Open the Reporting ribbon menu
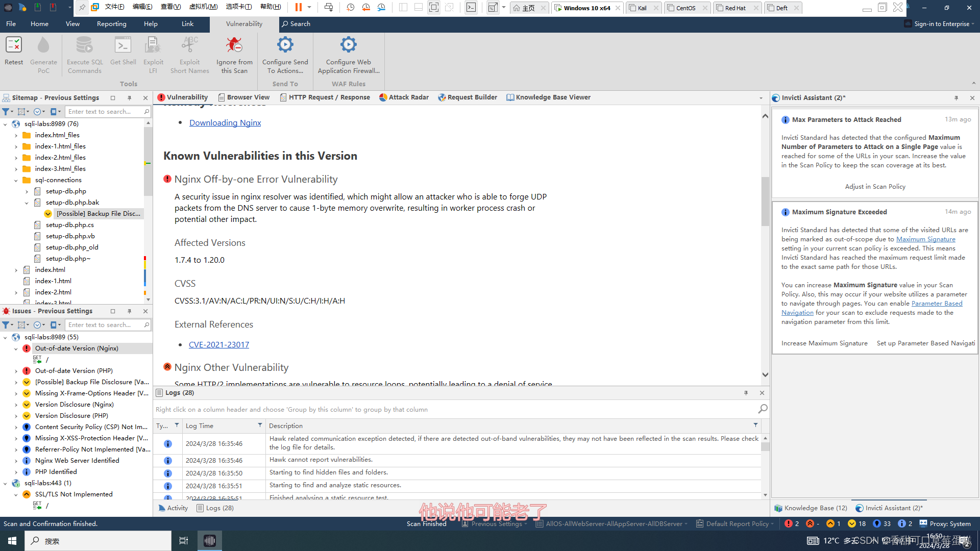Viewport: 980px width, 551px height. coord(111,24)
